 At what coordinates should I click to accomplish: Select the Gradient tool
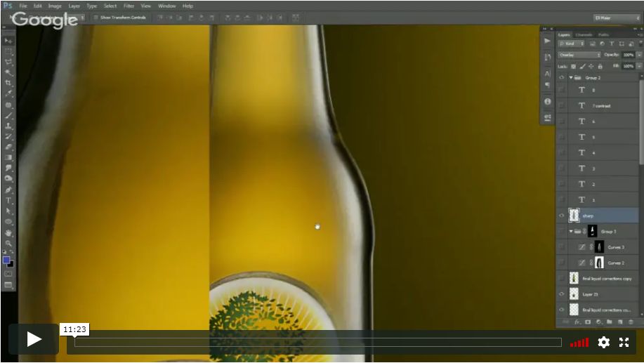click(8, 158)
